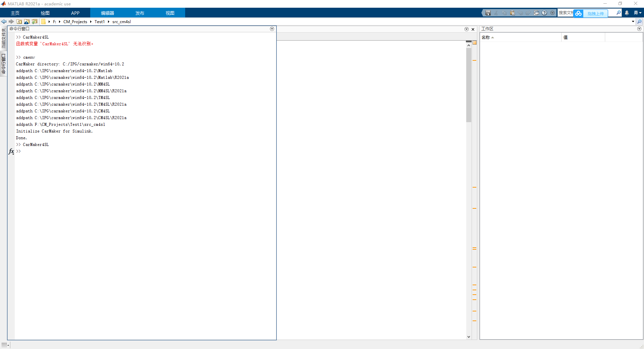Image resolution: width=644 pixels, height=349 pixels.
Task: Click the 'cmenv' command line text
Action: click(x=29, y=57)
